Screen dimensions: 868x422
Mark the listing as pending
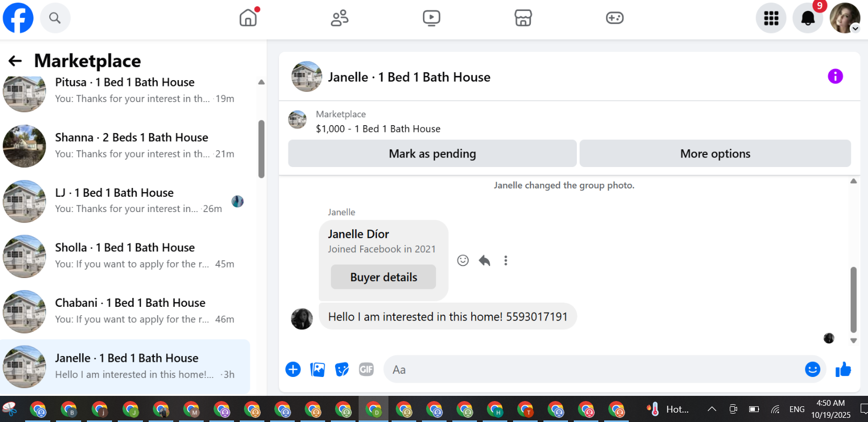pyautogui.click(x=432, y=153)
